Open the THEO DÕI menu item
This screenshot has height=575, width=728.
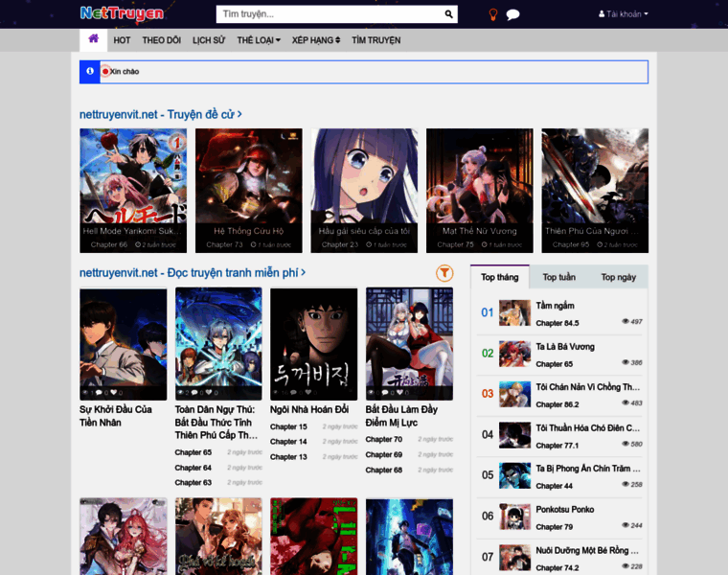point(162,40)
